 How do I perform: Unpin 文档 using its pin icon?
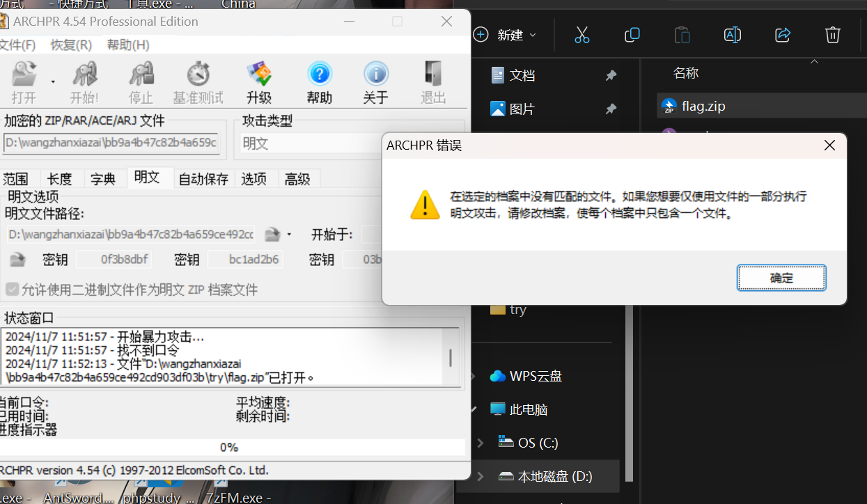[611, 75]
